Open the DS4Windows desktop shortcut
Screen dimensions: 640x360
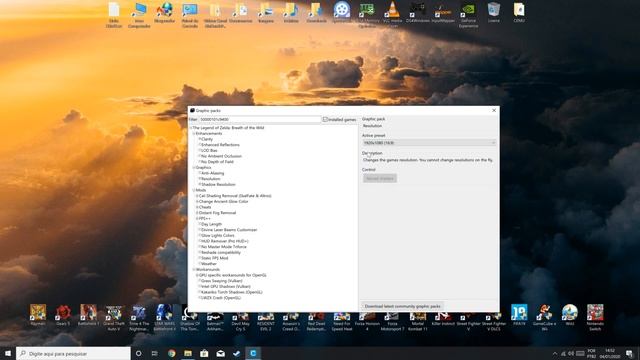418,12
